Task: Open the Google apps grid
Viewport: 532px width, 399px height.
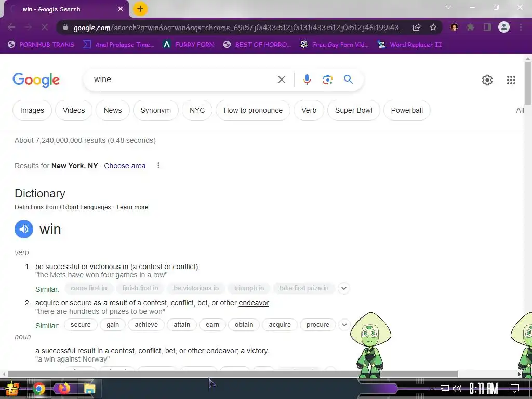Action: tap(511, 80)
